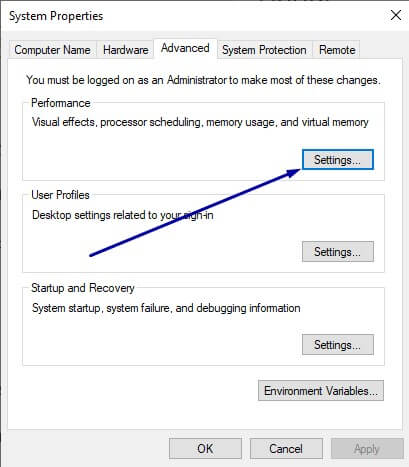409x467 pixels.
Task: Click the Startup and Recovery group label
Action: (x=83, y=288)
